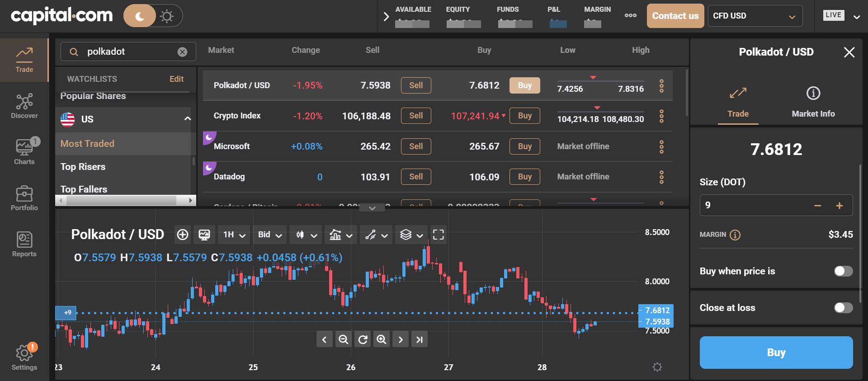Decrease size with minus button

(x=817, y=206)
